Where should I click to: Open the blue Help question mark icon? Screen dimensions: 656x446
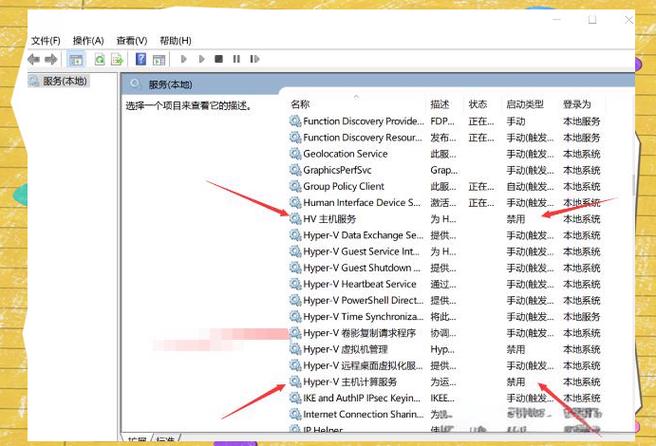coord(141,59)
